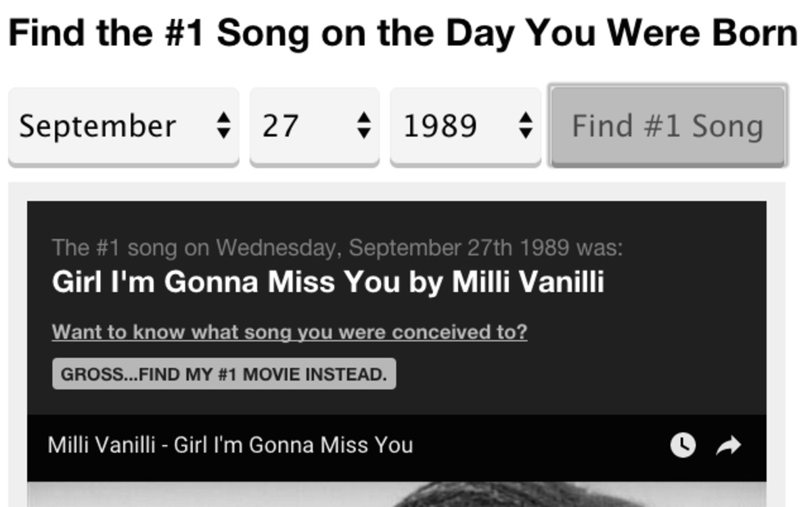Click the dark result panel's empty area

[x=609, y=366]
